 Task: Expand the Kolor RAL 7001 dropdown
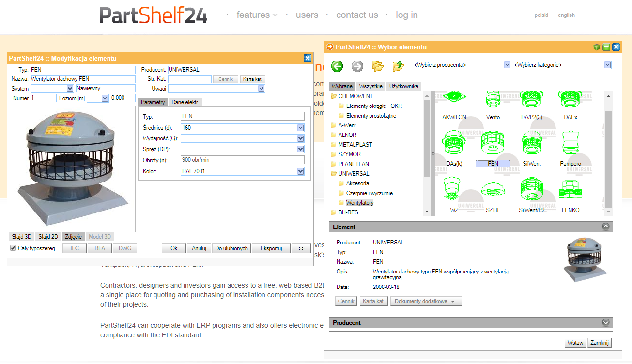pyautogui.click(x=301, y=171)
